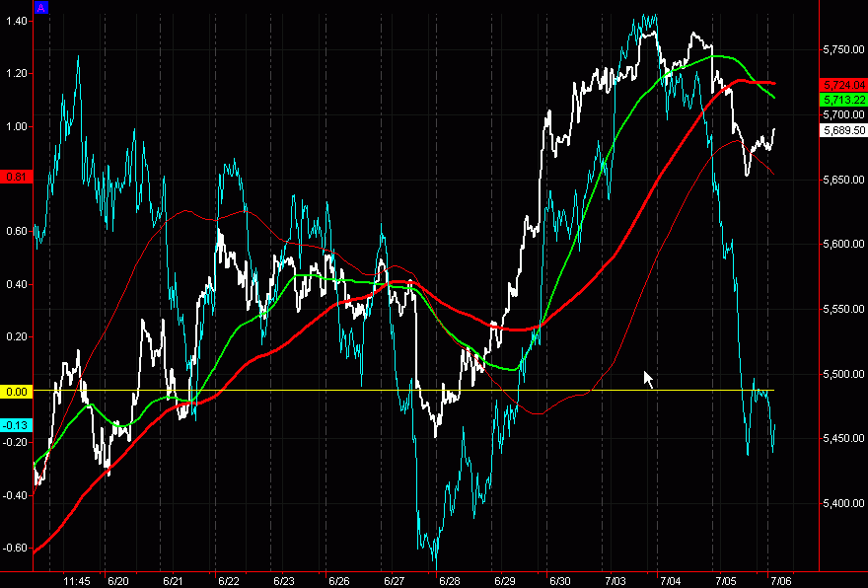Click the blue 'A' chart indicator icon

point(41,8)
